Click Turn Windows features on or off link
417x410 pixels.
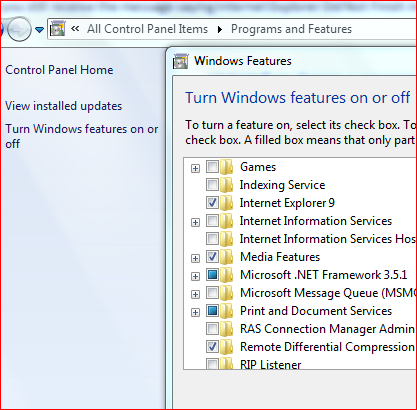pyautogui.click(x=82, y=136)
